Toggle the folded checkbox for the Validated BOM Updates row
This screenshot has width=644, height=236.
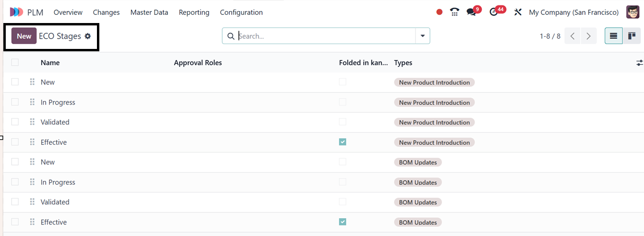coord(342,202)
